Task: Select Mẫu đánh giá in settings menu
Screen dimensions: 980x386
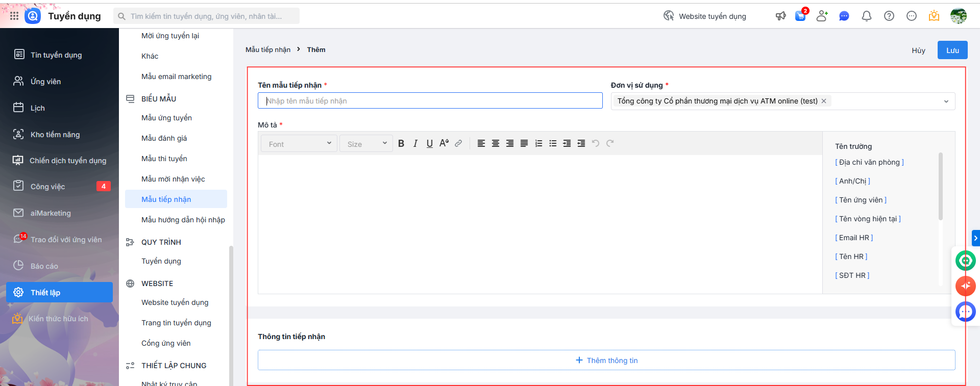Action: 176,138
